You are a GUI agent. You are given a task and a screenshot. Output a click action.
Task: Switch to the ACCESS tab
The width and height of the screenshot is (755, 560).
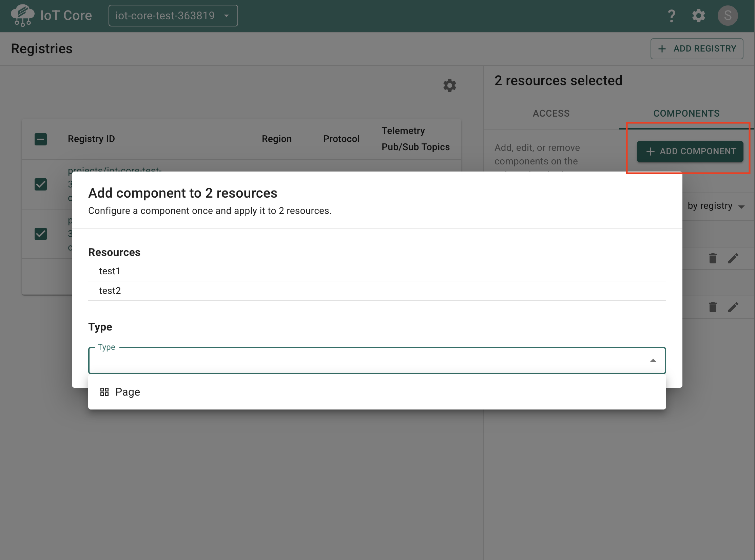[x=551, y=113]
